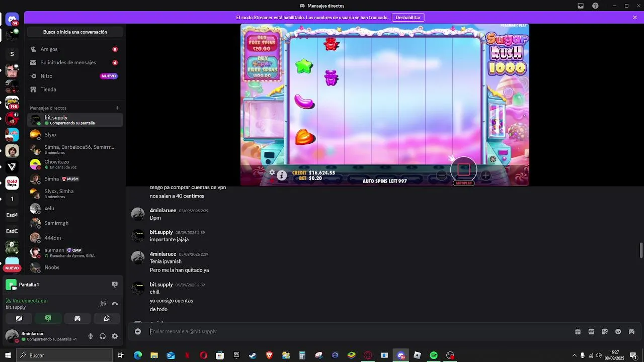Open the Discord inbox icon in title bar
This screenshot has width=644, height=362.
tap(581, 6)
